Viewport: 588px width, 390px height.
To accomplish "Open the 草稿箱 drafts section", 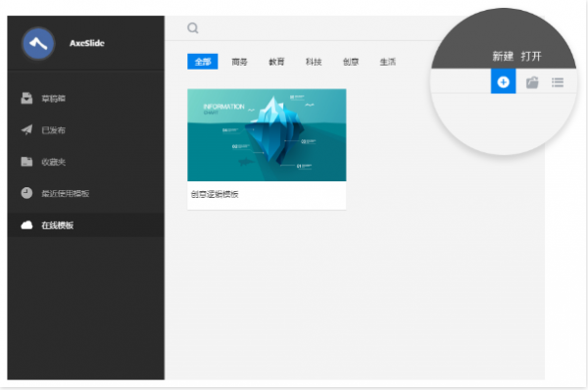I will (85, 99).
